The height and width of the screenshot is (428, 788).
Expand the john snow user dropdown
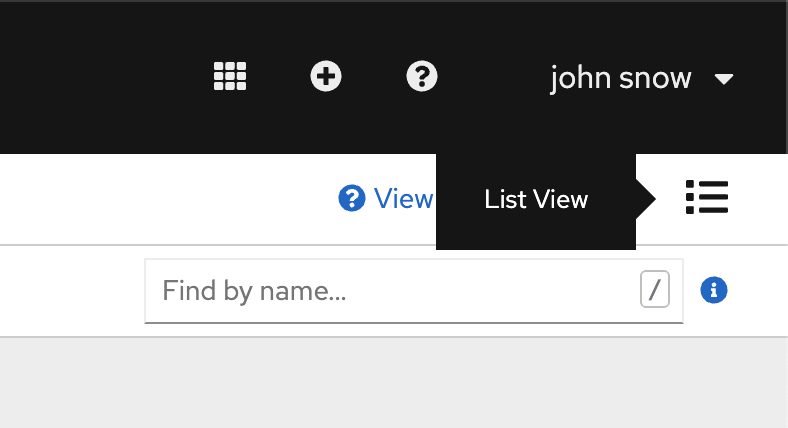click(642, 78)
